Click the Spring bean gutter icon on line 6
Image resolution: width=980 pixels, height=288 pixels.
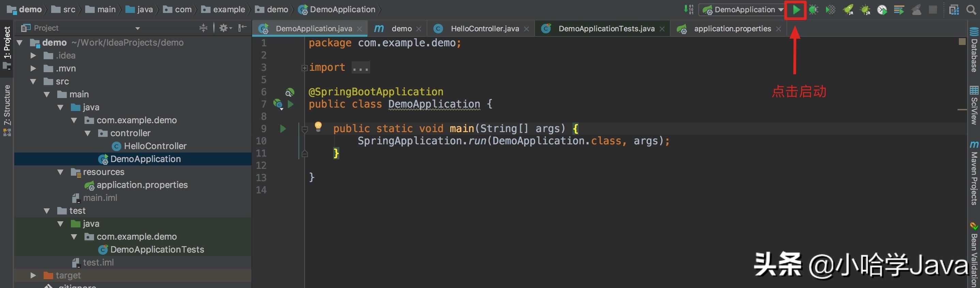coord(290,92)
